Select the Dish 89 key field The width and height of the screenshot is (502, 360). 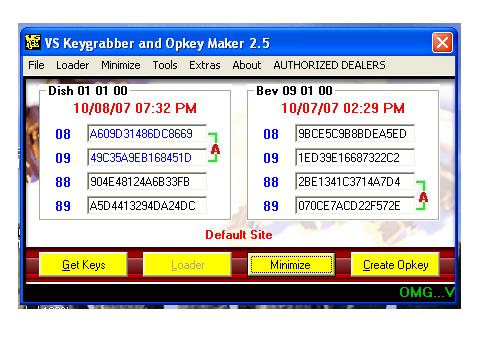(147, 206)
